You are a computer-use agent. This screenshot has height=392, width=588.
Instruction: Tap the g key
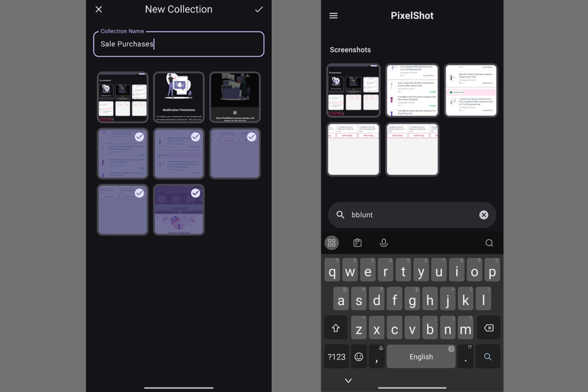pyautogui.click(x=412, y=299)
